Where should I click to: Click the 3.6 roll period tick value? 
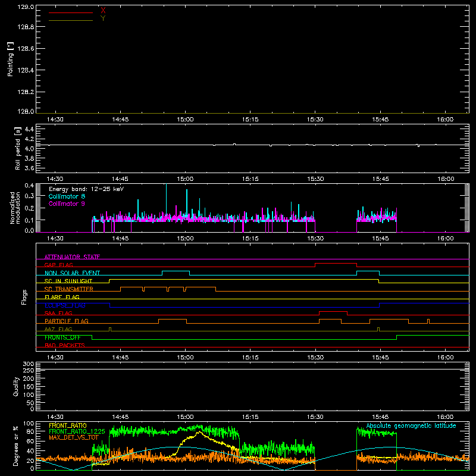pos(29,168)
